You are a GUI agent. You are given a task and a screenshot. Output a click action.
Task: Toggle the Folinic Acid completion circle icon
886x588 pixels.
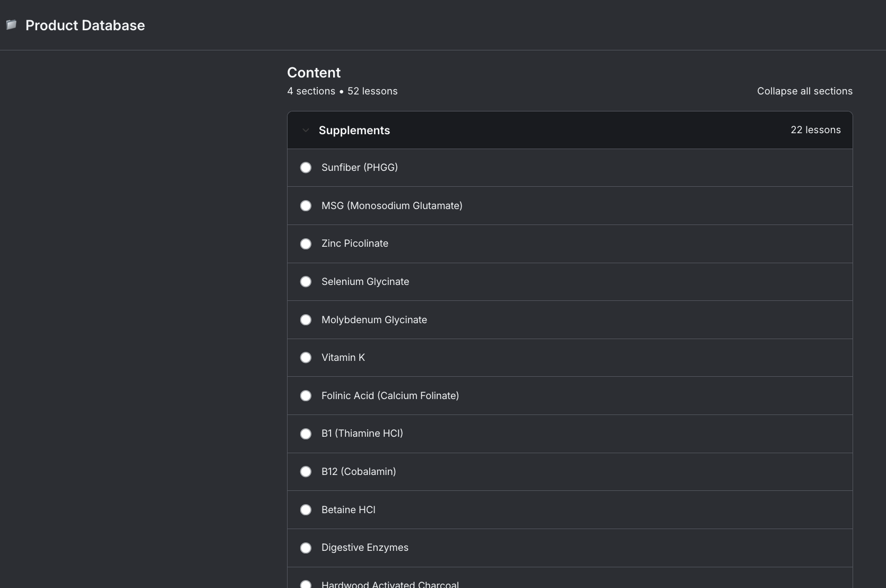point(306,396)
